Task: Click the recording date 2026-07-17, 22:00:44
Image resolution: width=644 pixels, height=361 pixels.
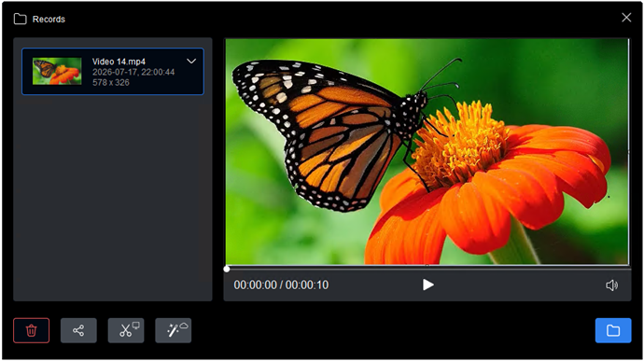Action: tap(133, 72)
